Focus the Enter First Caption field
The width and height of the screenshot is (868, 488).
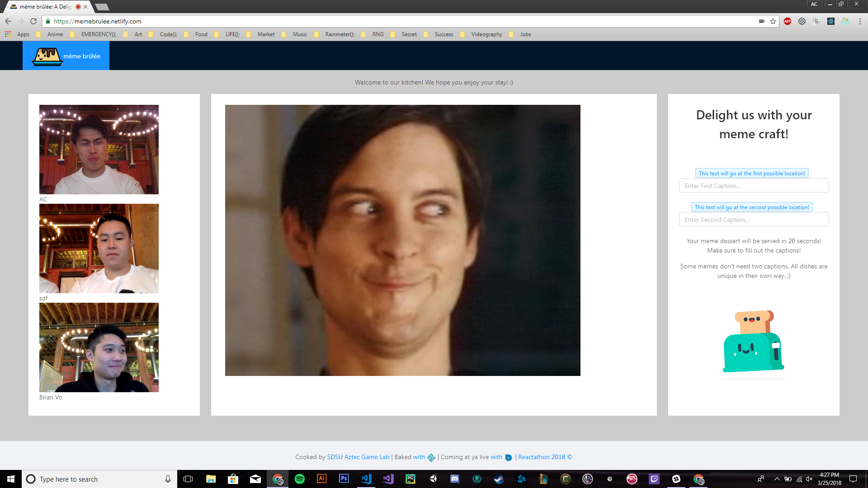[x=753, y=186]
